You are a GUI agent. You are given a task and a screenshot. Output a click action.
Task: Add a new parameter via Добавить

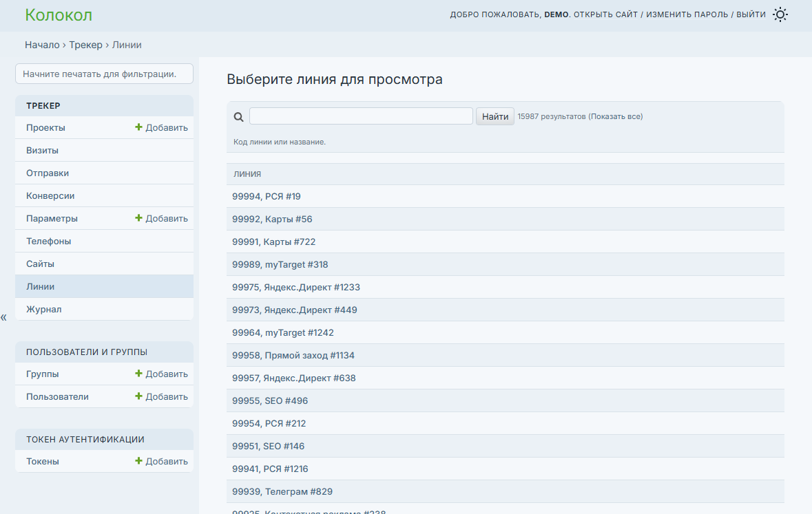point(162,218)
